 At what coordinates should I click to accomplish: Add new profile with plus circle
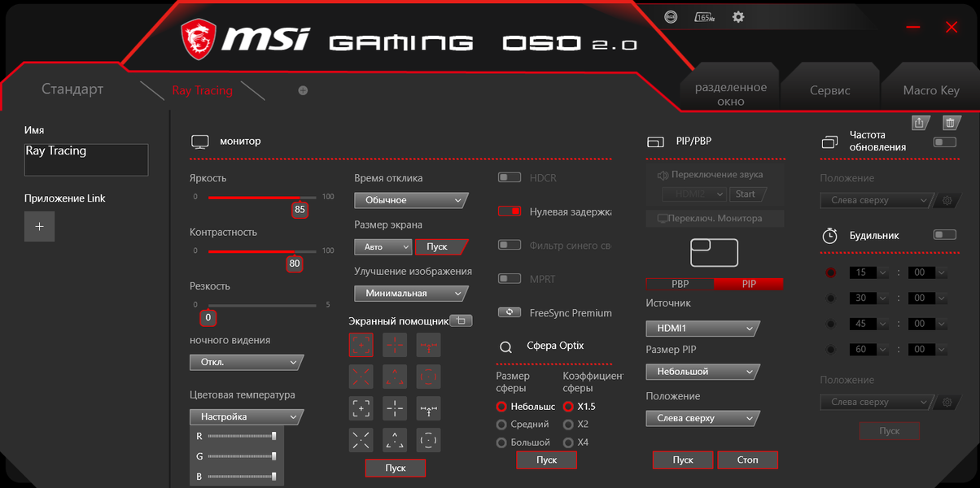click(303, 90)
